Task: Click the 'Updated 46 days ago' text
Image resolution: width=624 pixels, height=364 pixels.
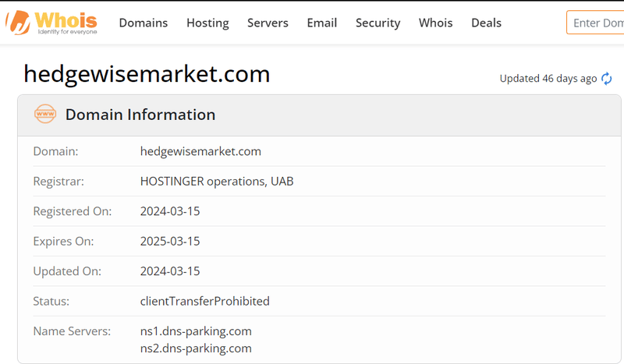Action: point(548,79)
